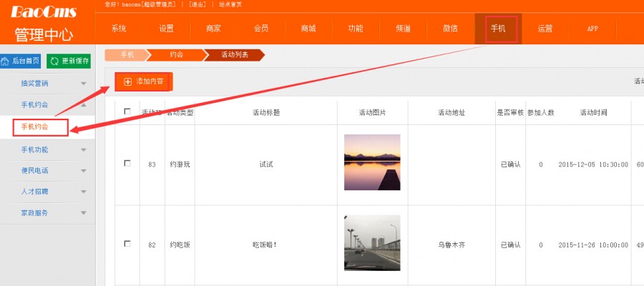Click the title 试试 in row 83
Screen dimensions: 644x286
click(x=266, y=164)
